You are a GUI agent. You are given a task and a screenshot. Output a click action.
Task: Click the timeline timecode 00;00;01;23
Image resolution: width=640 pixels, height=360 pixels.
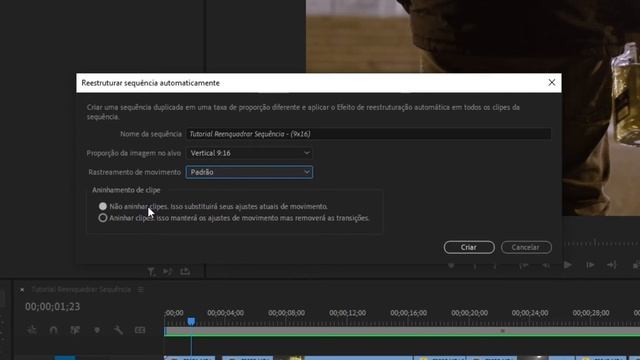pos(53,307)
